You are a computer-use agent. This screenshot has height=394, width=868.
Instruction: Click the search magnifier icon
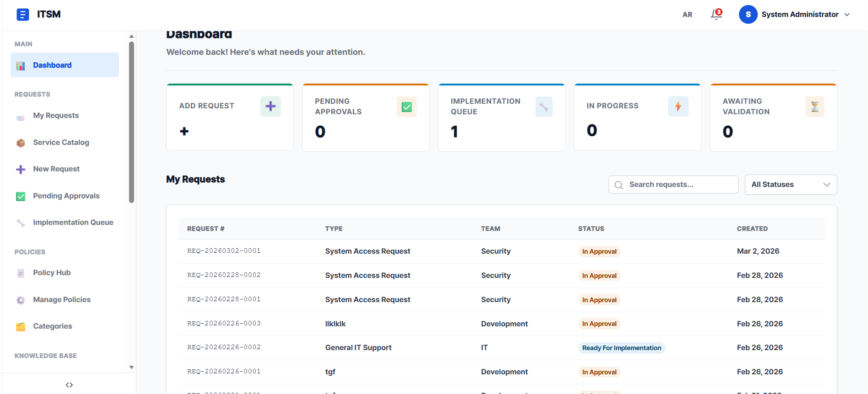(619, 185)
